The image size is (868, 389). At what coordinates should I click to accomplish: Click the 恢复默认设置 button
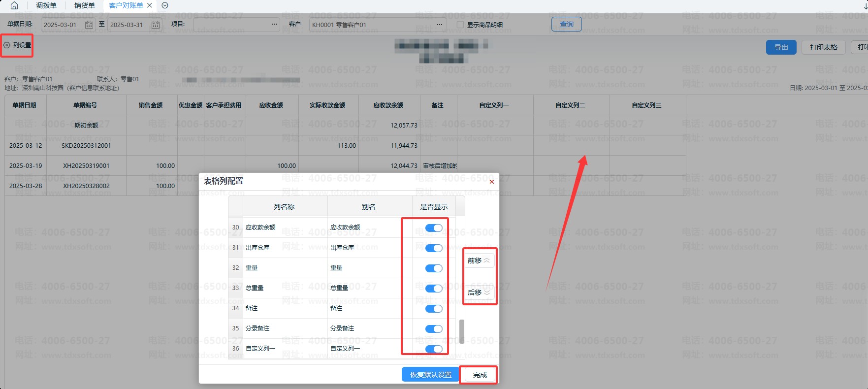pos(430,375)
